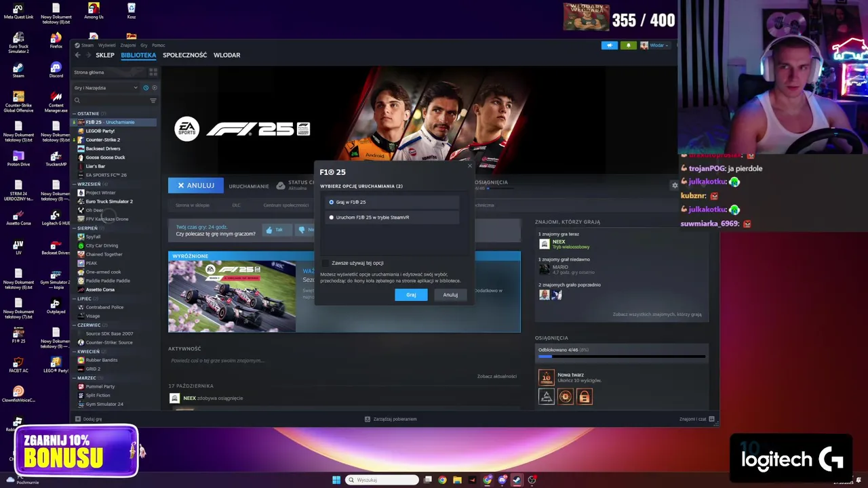Open 'Zobacz aktualności' link
This screenshot has height=488, width=868.
coord(496,376)
